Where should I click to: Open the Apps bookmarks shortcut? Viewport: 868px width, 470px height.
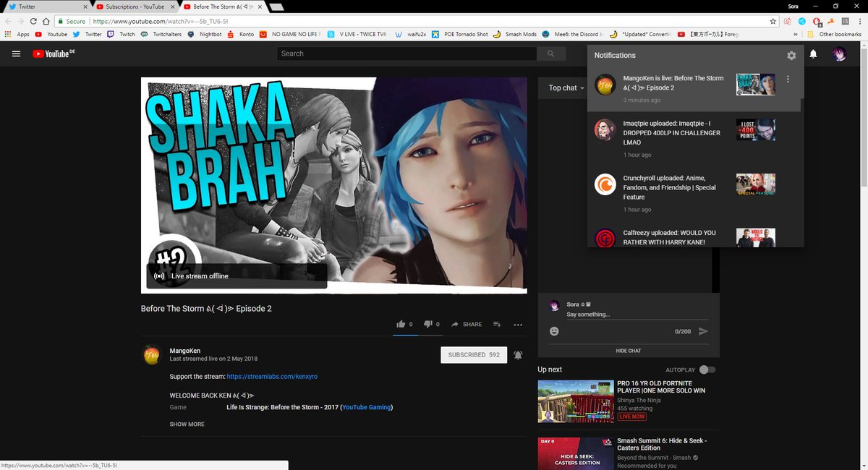click(x=17, y=34)
